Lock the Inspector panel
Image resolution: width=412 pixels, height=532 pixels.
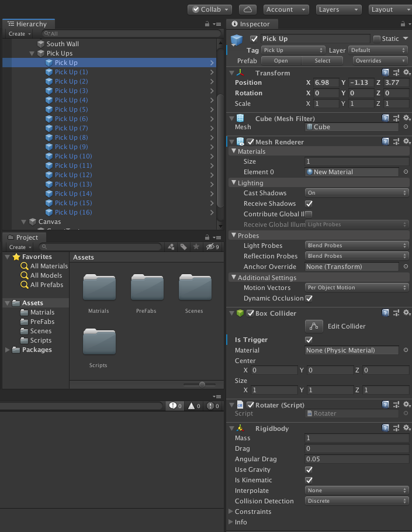click(x=403, y=24)
